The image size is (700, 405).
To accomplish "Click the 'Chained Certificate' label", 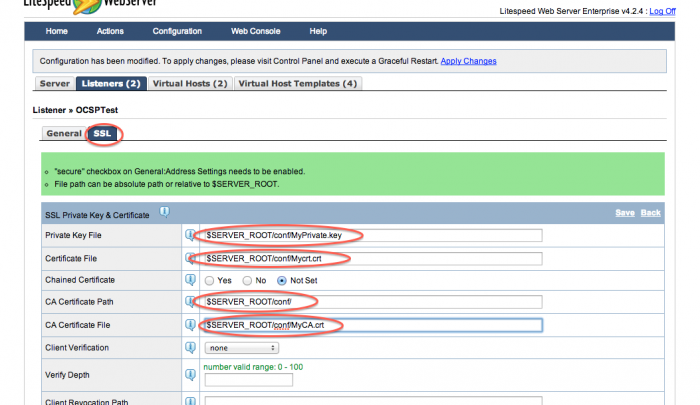I will point(80,280).
